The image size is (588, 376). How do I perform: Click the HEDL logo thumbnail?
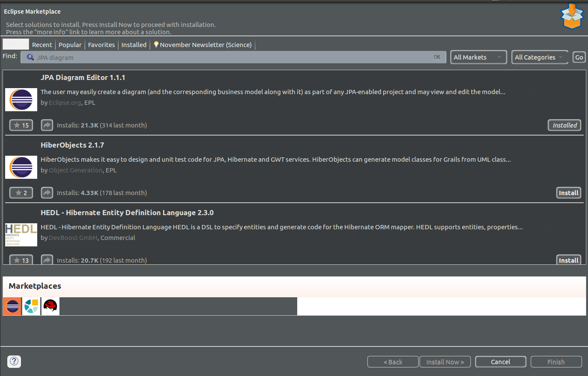pos(21,234)
